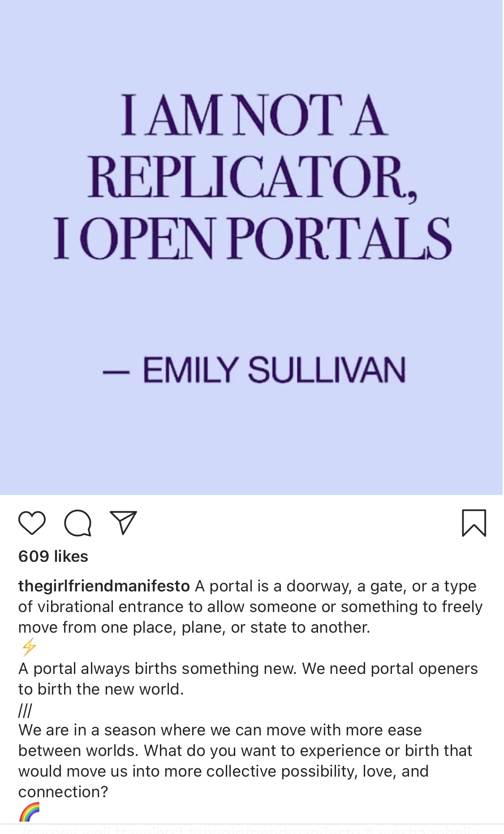Like the post with the heart icon
The height and width of the screenshot is (834, 504).
[x=32, y=523]
